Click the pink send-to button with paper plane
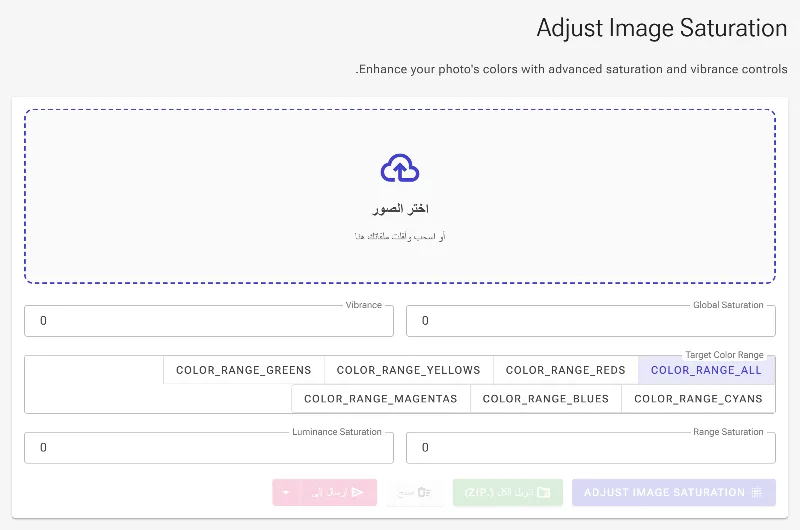 pyautogui.click(x=337, y=492)
